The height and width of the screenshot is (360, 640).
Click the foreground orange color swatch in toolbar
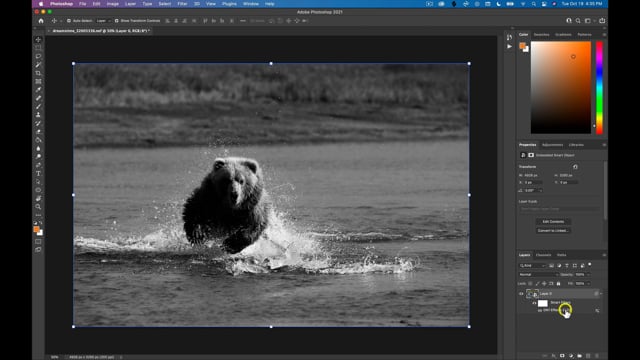(x=36, y=229)
